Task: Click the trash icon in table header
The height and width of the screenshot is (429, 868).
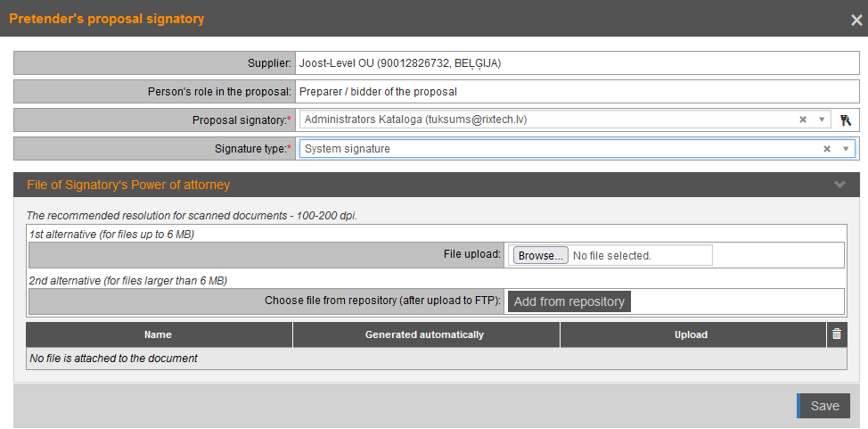Action: click(836, 334)
